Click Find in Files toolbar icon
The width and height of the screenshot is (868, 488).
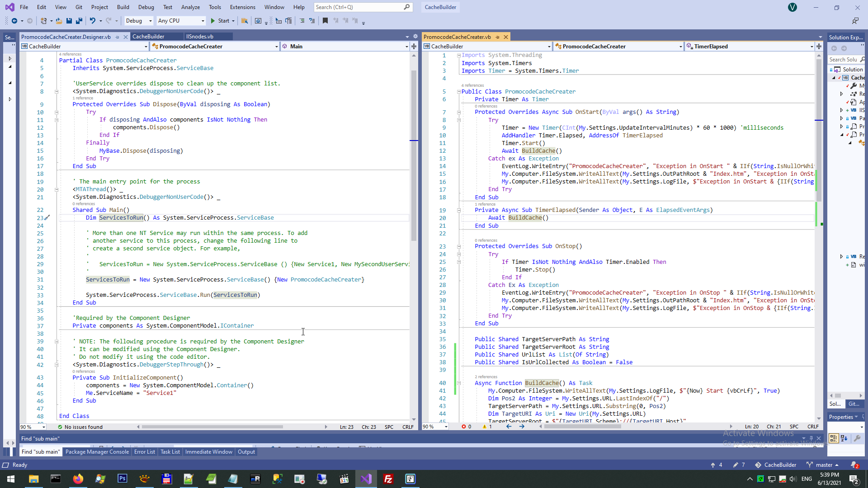[x=244, y=21]
